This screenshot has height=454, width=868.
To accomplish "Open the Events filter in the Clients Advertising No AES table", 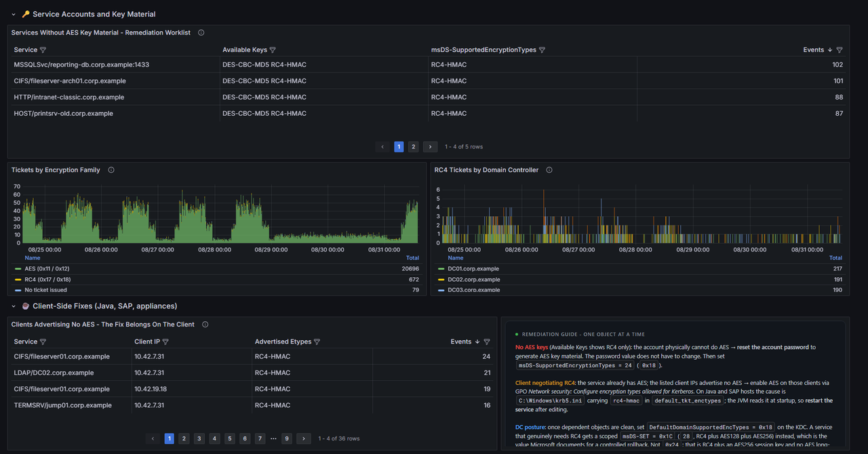I will click(487, 342).
